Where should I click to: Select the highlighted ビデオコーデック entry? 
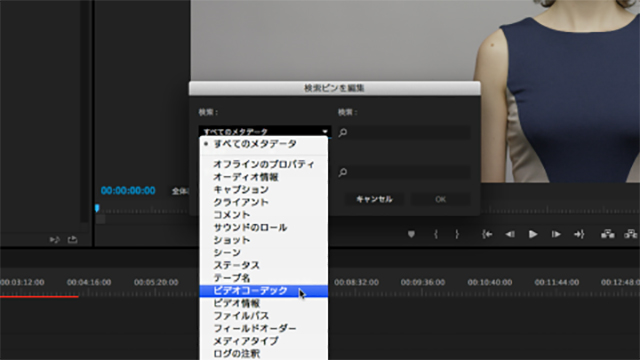pyautogui.click(x=264, y=291)
